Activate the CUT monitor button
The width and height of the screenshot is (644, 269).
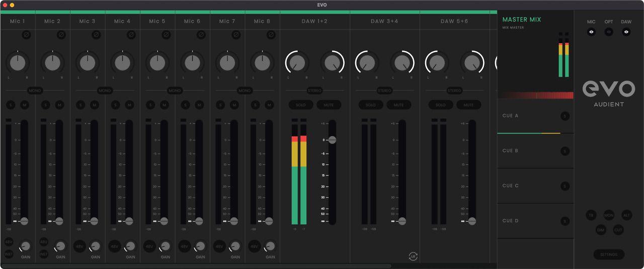coord(618,230)
